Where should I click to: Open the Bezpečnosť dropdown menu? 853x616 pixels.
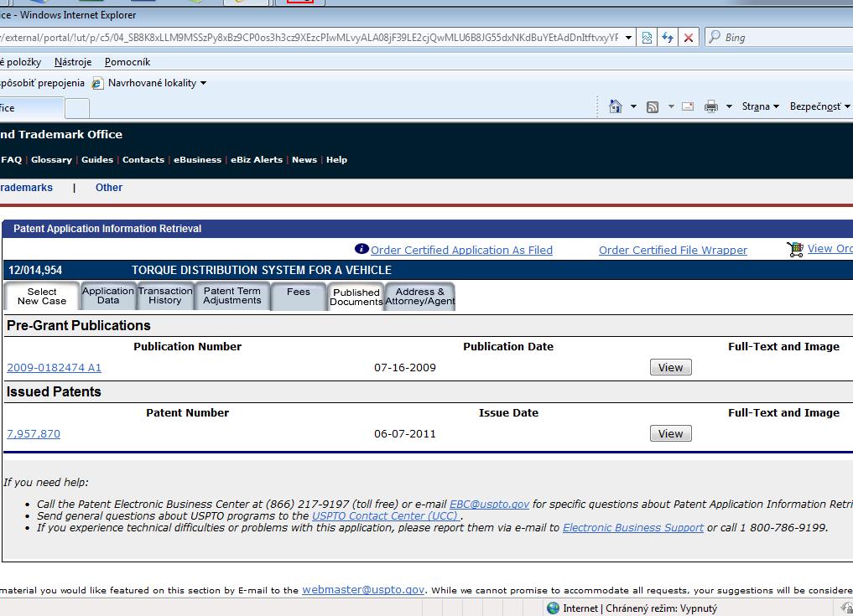click(x=819, y=106)
